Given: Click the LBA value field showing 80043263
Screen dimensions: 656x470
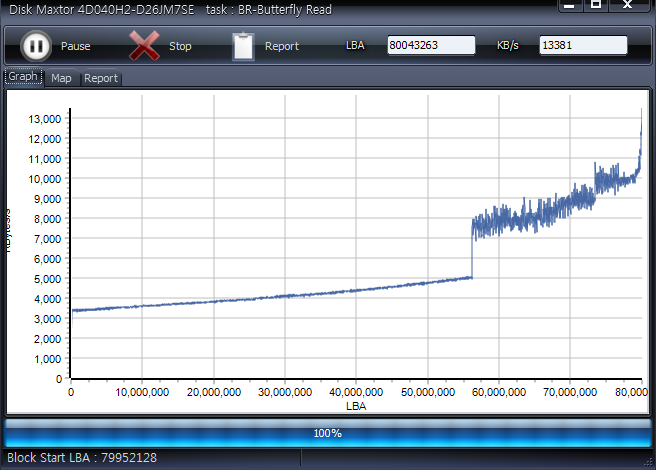Looking at the screenshot, I should [x=431, y=46].
